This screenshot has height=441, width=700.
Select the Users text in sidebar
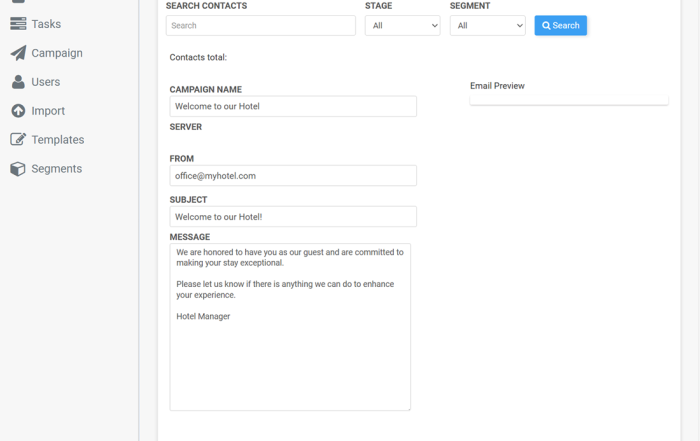[46, 82]
